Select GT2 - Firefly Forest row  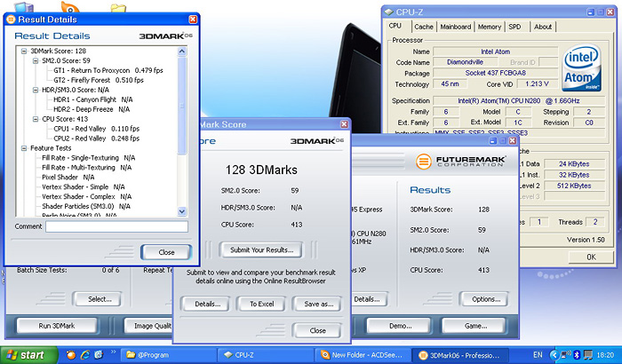coord(99,80)
